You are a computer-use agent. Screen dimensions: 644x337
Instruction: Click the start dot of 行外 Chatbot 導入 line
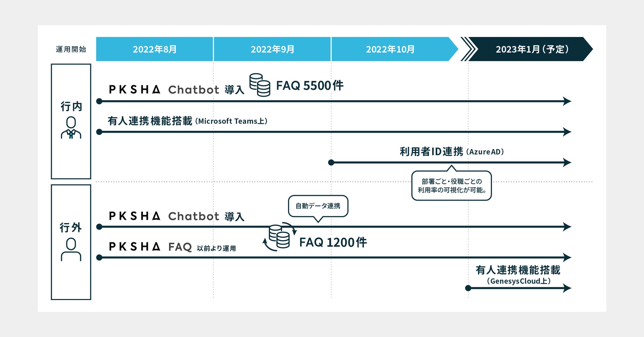coord(99,227)
